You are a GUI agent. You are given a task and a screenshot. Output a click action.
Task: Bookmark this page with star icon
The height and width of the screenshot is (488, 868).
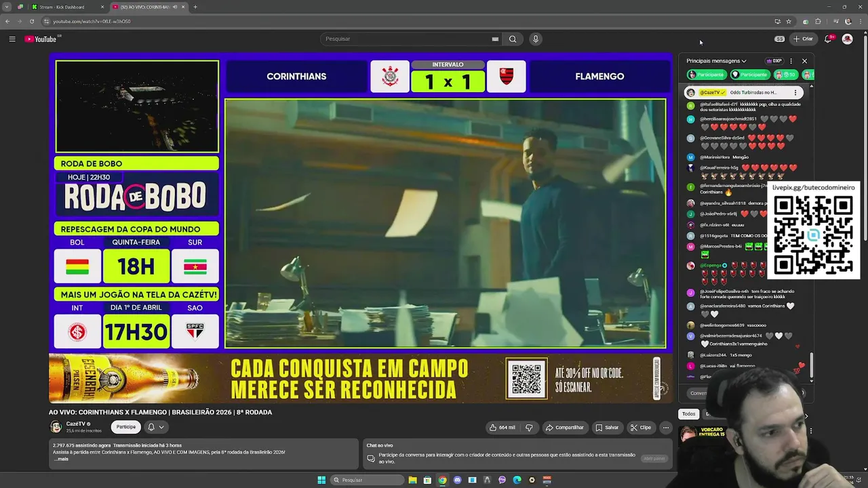[789, 21]
